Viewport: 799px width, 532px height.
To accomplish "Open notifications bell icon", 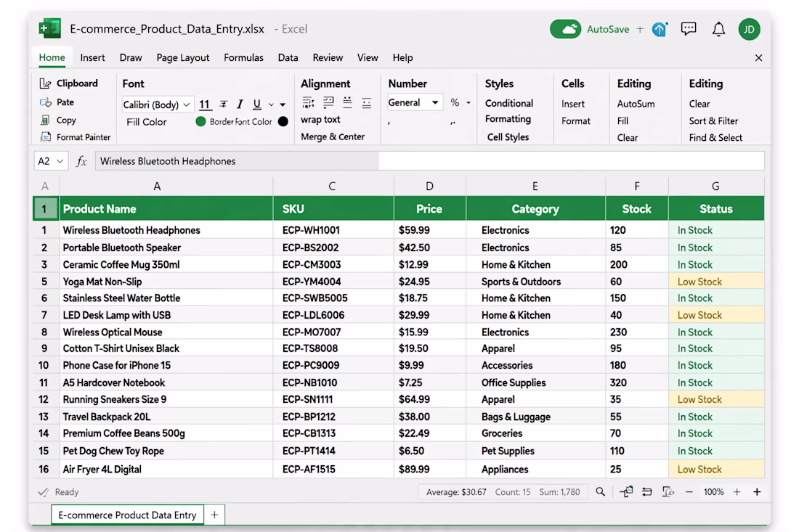I will click(718, 29).
